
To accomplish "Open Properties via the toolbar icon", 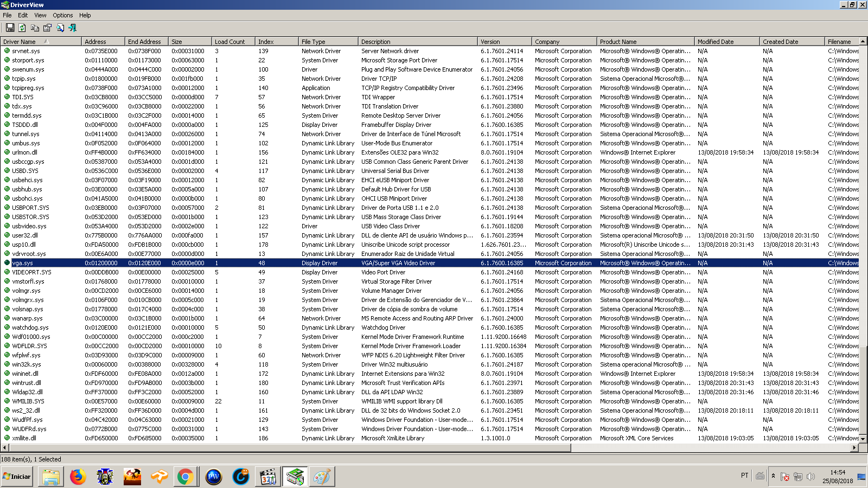I will click(47, 28).
